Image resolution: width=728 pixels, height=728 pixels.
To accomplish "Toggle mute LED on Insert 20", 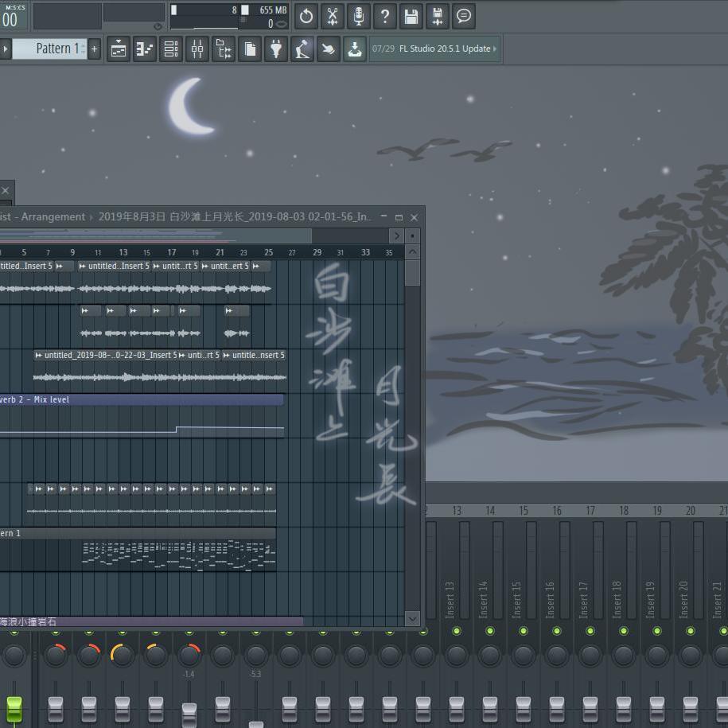I will click(x=691, y=631).
